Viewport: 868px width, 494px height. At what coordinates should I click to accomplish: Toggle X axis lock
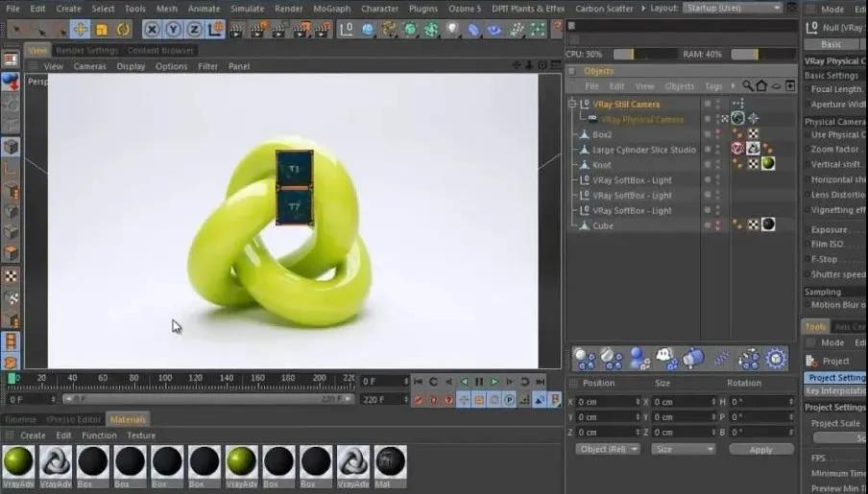coord(153,30)
